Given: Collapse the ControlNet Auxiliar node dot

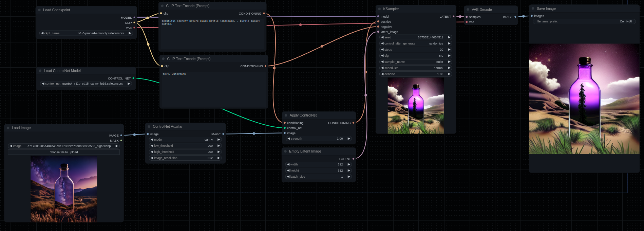Looking at the screenshot, I should tap(149, 127).
